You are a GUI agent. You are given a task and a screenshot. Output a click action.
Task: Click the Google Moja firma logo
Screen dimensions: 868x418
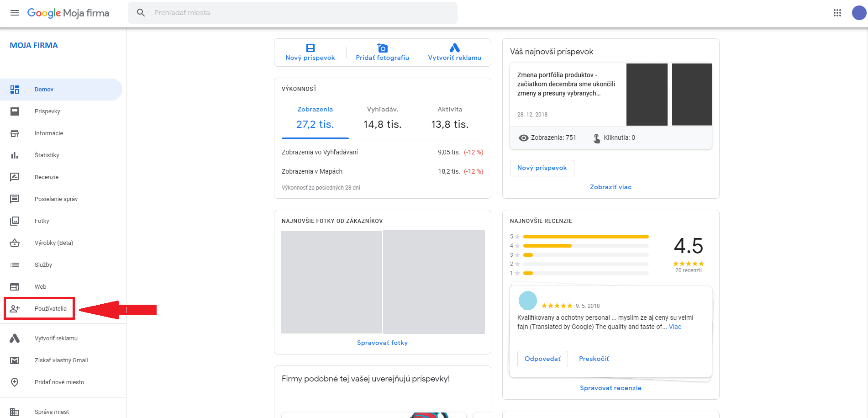click(x=68, y=13)
